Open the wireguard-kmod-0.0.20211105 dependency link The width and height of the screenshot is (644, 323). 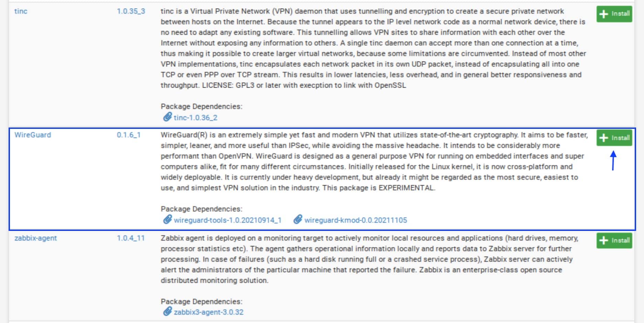[x=356, y=220]
